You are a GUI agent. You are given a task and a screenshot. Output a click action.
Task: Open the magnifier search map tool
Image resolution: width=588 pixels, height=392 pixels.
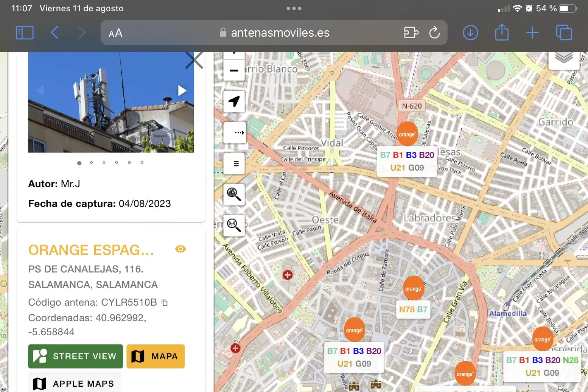tap(234, 194)
